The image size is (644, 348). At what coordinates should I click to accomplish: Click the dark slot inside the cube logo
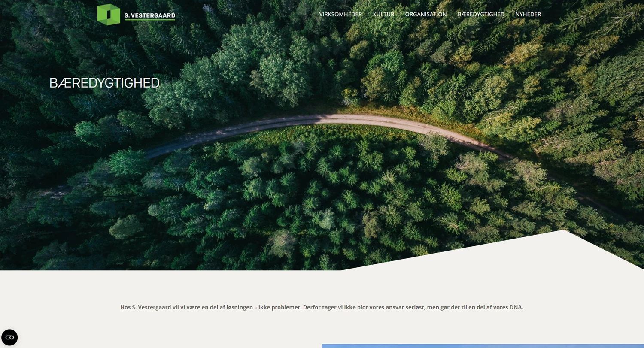[109, 15]
